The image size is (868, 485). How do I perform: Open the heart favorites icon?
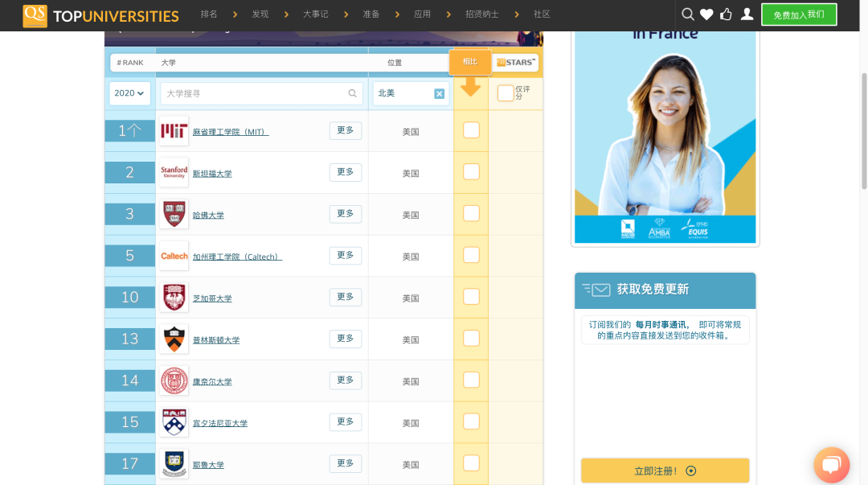pos(706,14)
